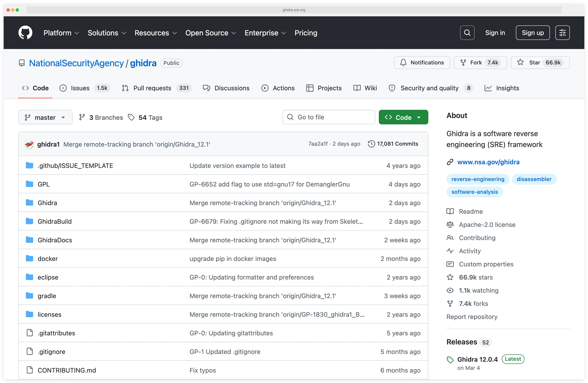Click the GitHub logo icon
Screen dimensions: 588x383
coord(25,32)
